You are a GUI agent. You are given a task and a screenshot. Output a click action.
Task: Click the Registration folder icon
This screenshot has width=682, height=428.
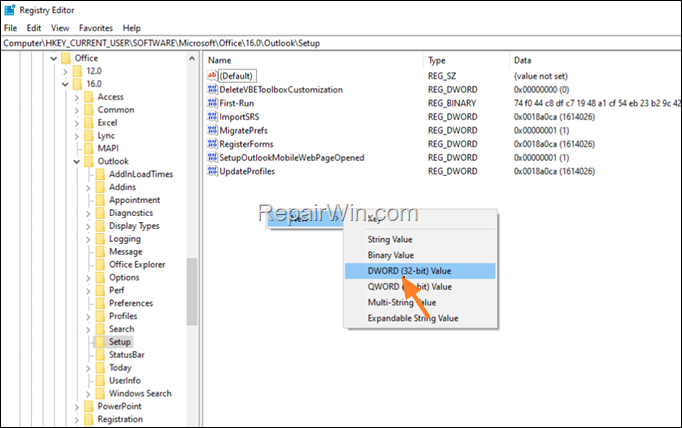pyautogui.click(x=89, y=419)
